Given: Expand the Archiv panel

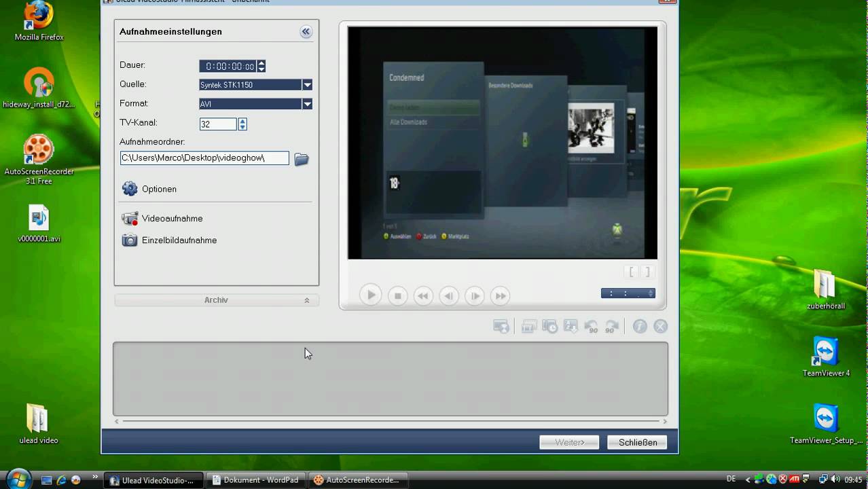Looking at the screenshot, I should tap(216, 300).
